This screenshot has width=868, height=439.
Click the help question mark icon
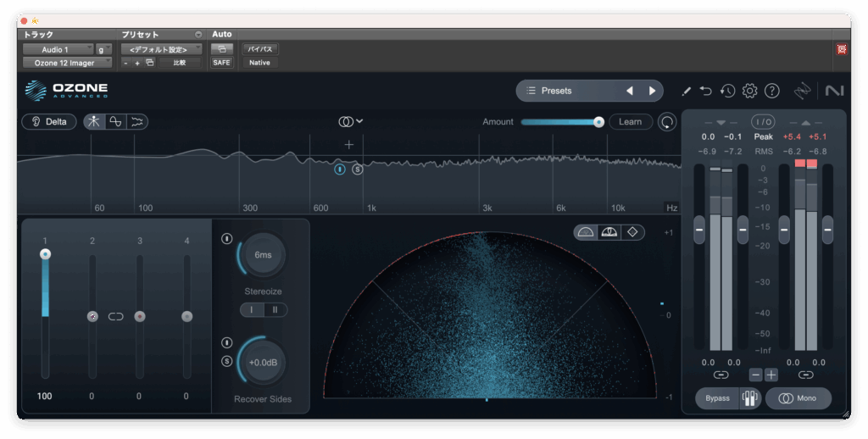click(771, 91)
